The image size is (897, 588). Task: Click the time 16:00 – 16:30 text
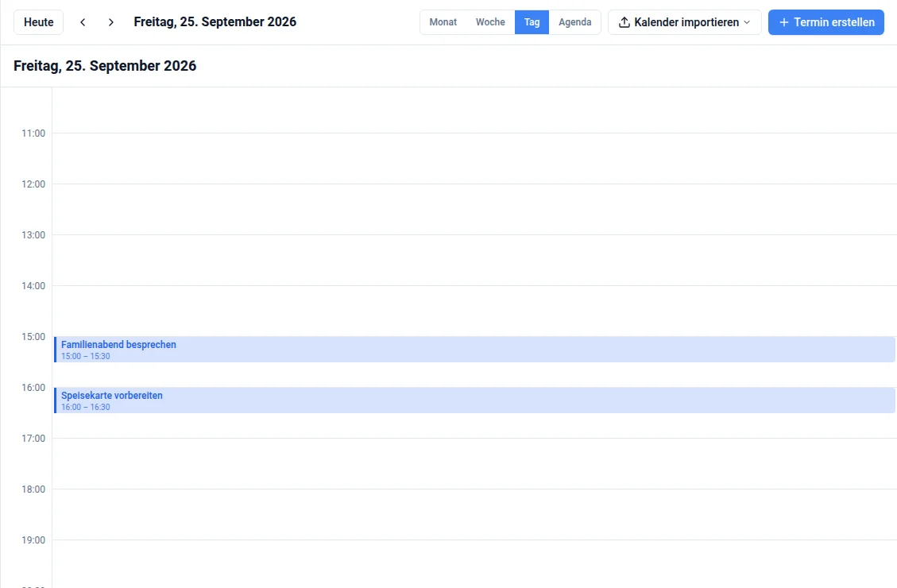coord(85,408)
